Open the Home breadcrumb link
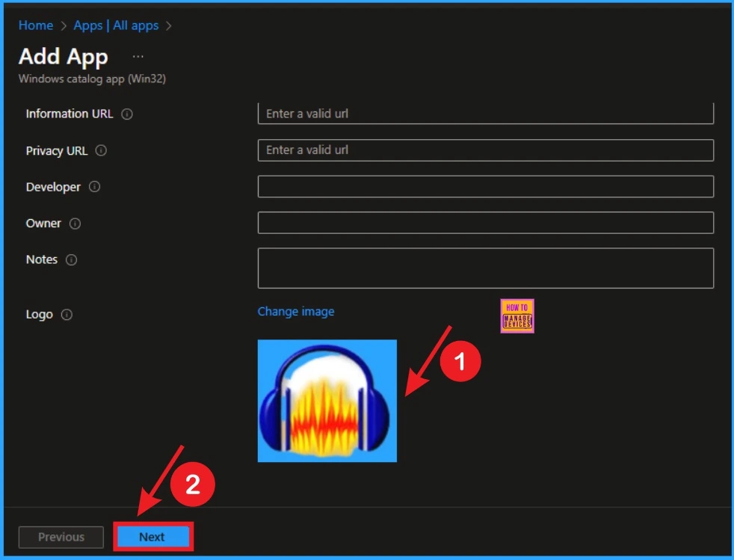The width and height of the screenshot is (734, 560). point(36,25)
